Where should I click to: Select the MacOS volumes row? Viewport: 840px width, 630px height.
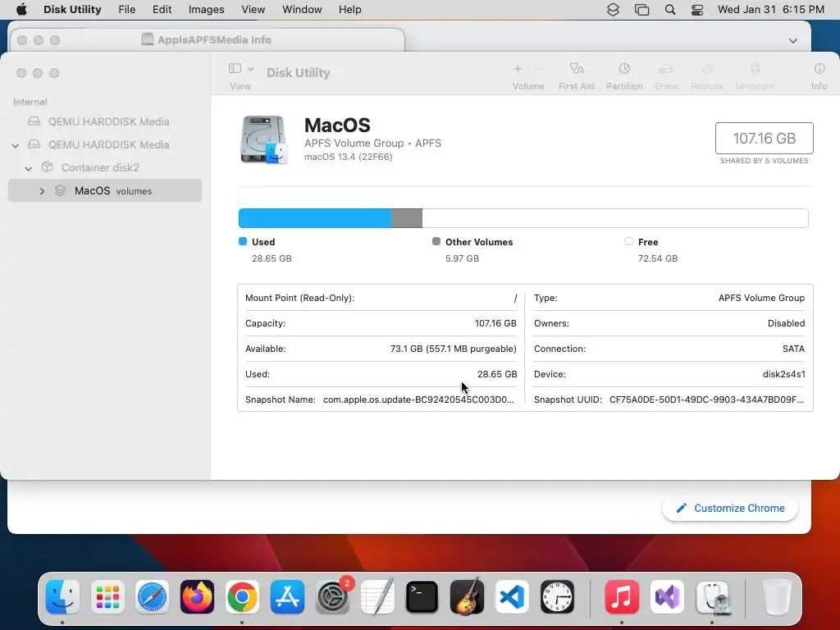105,190
